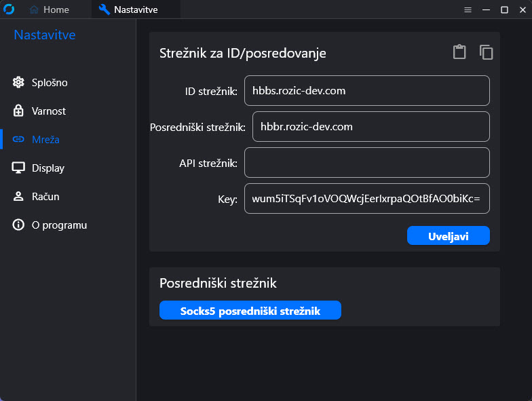Paste server config using the clipboard icon
The image size is (532, 401).
(x=459, y=52)
